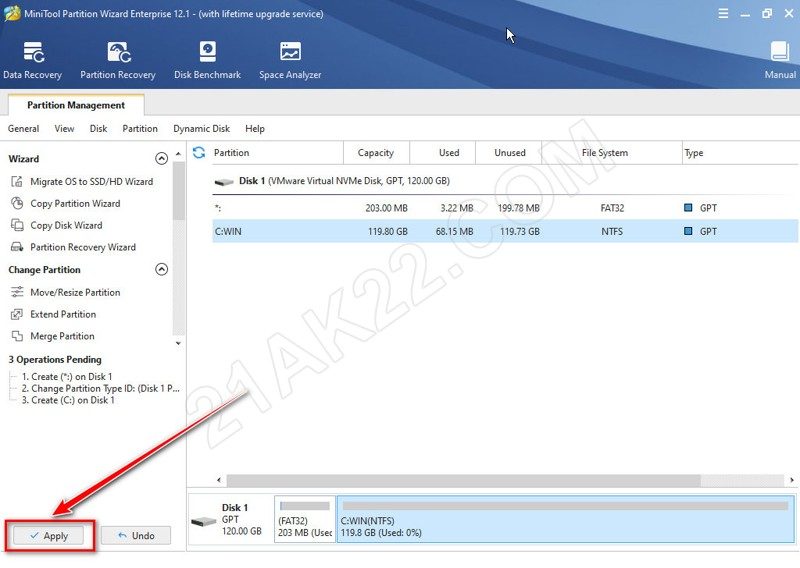Select the FAT32 203 MB block in disk map
800x568 pixels.
coord(305,519)
